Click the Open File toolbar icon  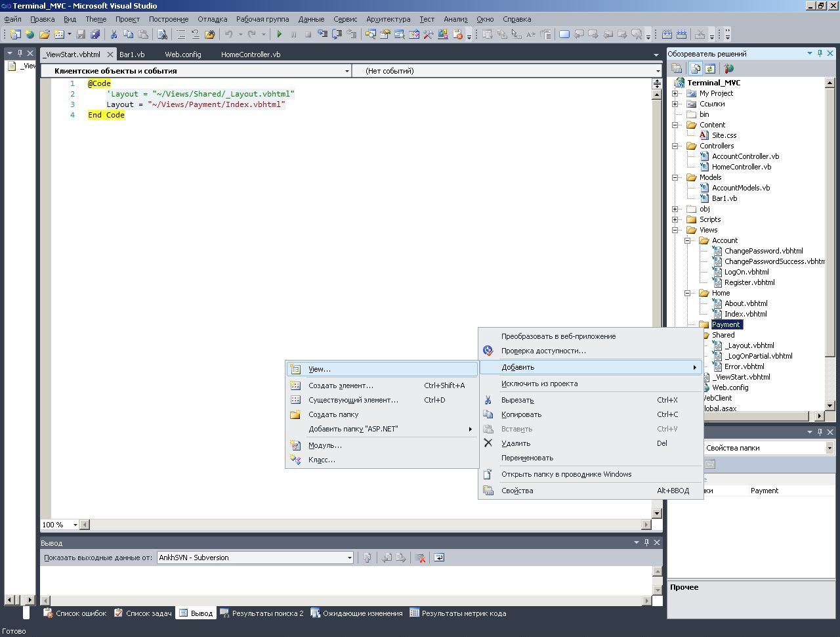tap(44, 34)
